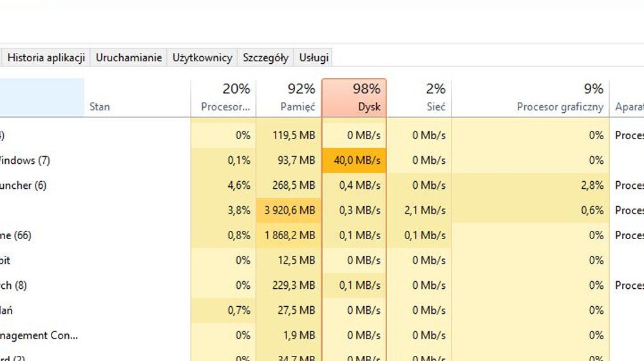Screen dimensions: 644x361
Task: Switch to the Historia aplikacji tab
Action: click(x=46, y=57)
